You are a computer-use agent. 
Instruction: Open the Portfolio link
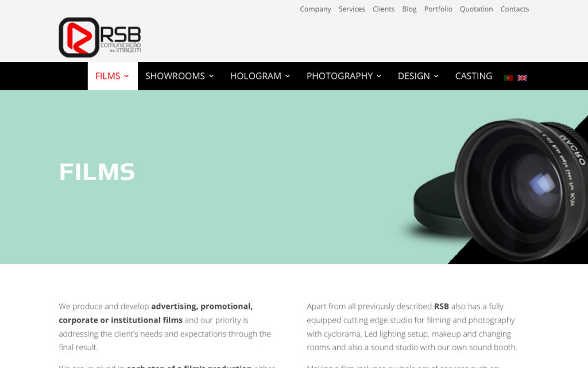point(438,9)
